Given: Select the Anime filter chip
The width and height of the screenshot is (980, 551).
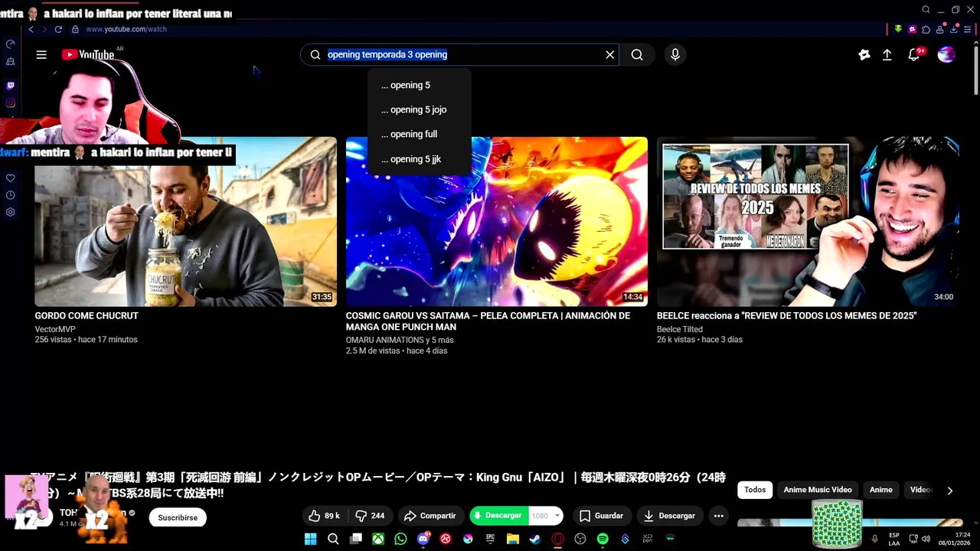Looking at the screenshot, I should pyautogui.click(x=881, y=490).
